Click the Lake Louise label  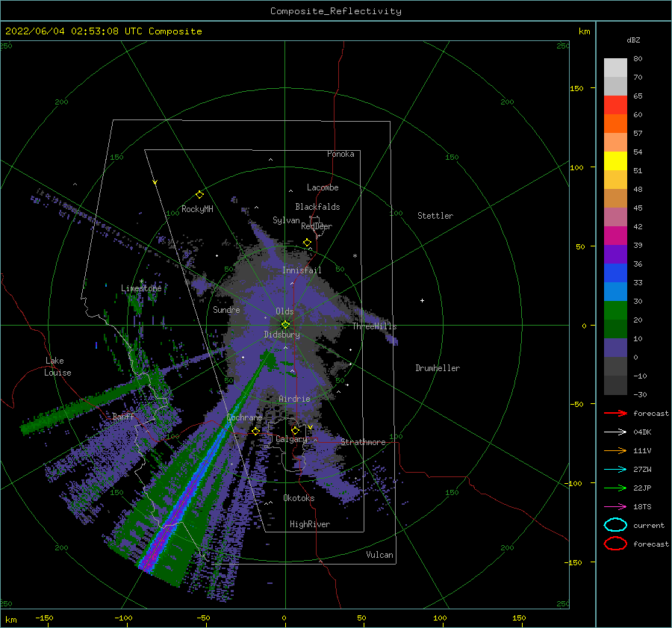pos(57,367)
